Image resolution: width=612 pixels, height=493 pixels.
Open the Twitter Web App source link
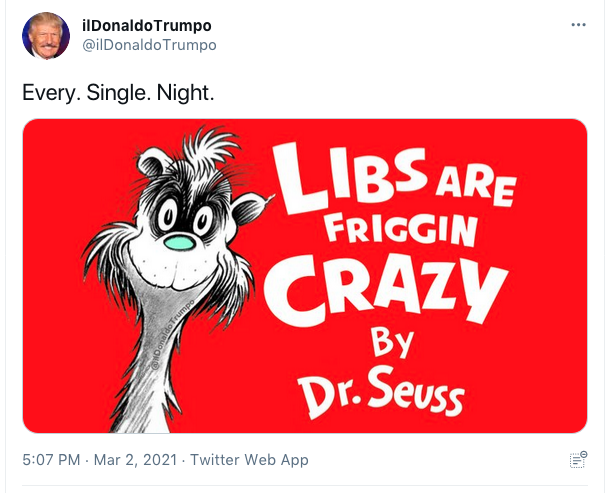249,460
